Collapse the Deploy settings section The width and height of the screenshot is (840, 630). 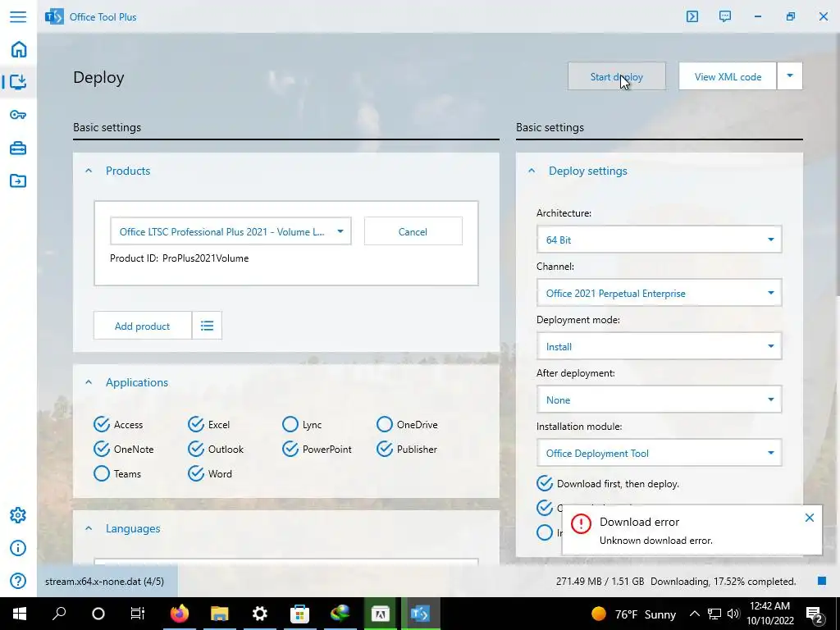pos(532,171)
